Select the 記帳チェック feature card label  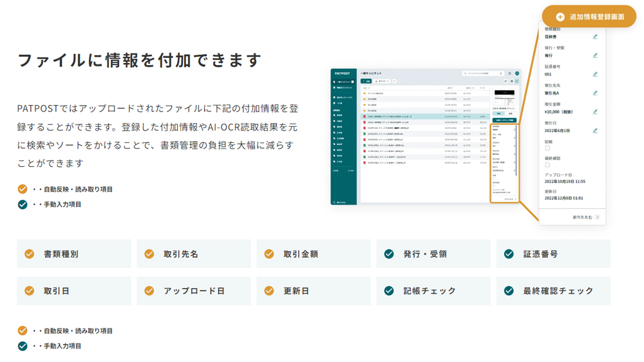[x=430, y=291]
